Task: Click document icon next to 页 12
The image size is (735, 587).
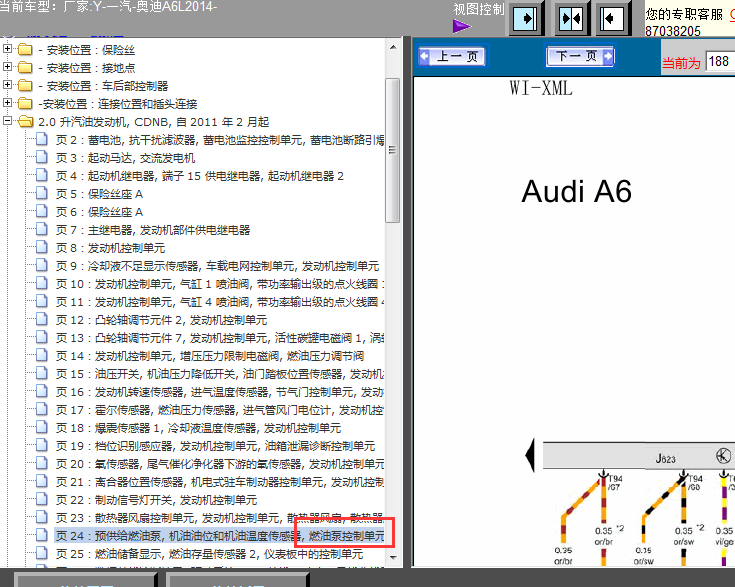Action: (42, 319)
